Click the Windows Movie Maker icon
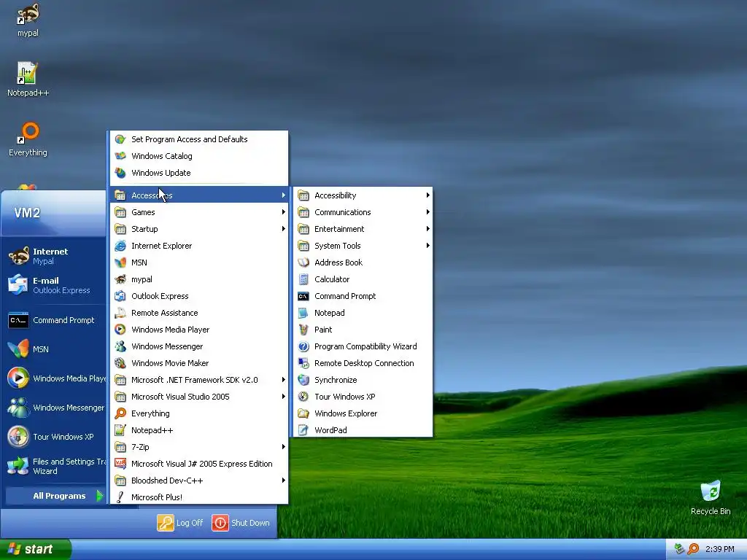Image resolution: width=747 pixels, height=560 pixels. click(120, 363)
